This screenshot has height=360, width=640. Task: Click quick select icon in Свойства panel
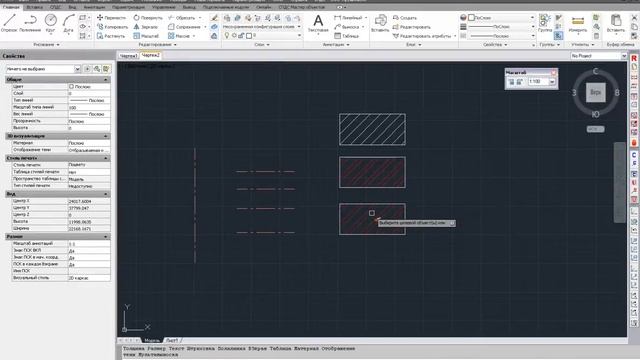point(106,69)
